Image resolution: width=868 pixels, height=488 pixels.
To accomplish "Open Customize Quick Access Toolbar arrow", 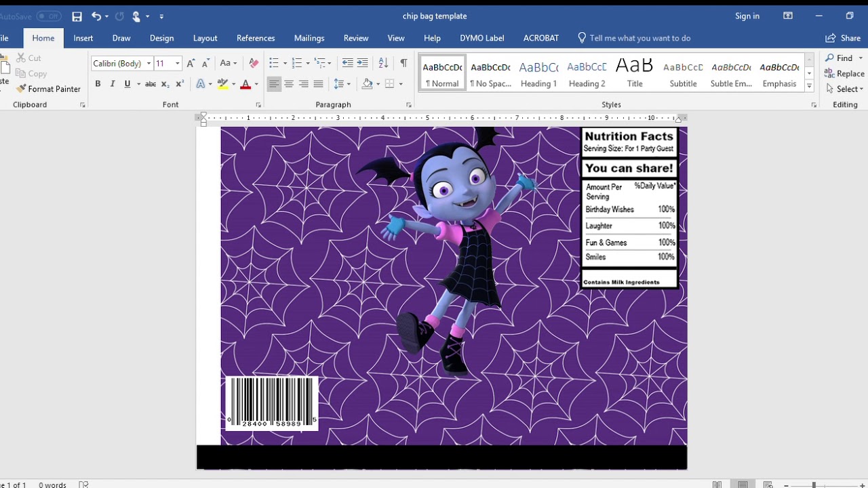I will coord(161,16).
